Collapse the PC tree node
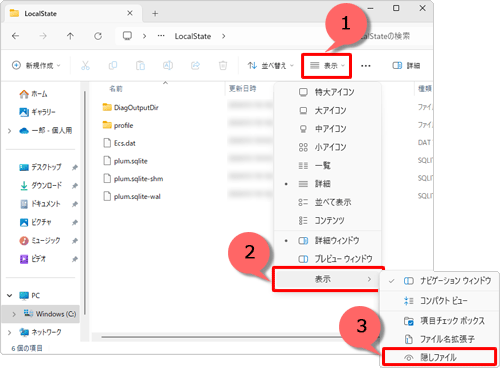 click(x=10, y=296)
